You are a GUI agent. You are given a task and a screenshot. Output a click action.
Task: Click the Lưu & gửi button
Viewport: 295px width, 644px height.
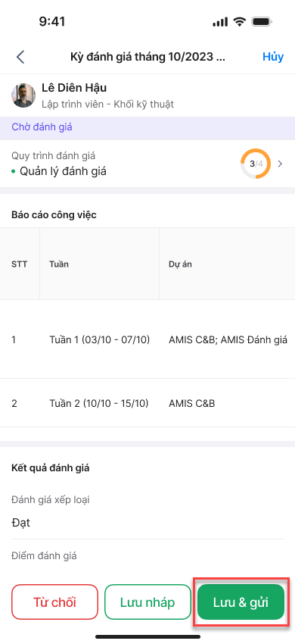coord(241,602)
